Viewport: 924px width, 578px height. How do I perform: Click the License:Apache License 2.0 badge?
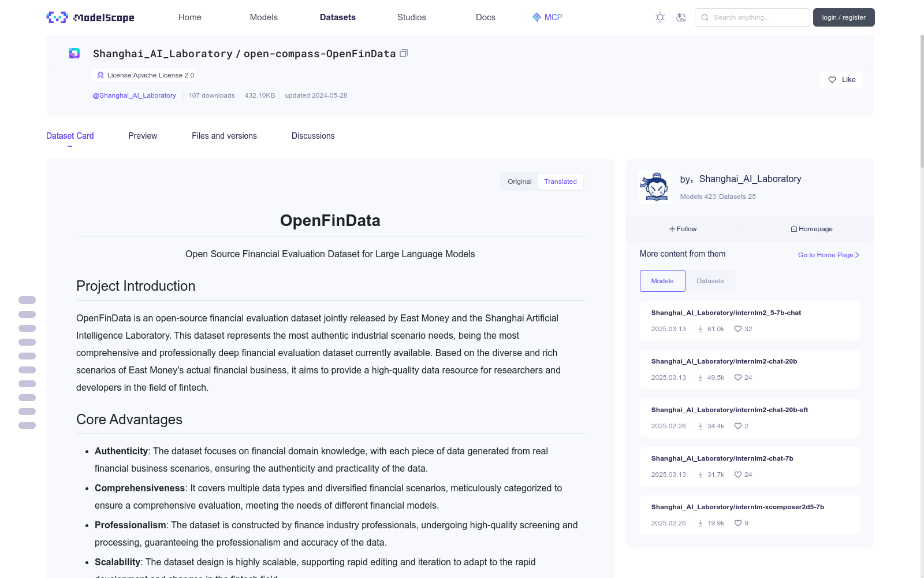[x=144, y=75]
